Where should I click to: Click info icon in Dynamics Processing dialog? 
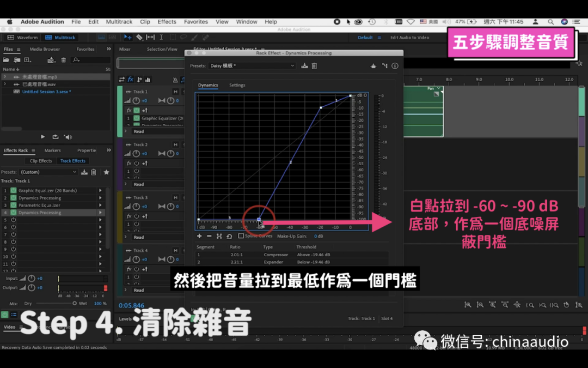click(x=395, y=66)
